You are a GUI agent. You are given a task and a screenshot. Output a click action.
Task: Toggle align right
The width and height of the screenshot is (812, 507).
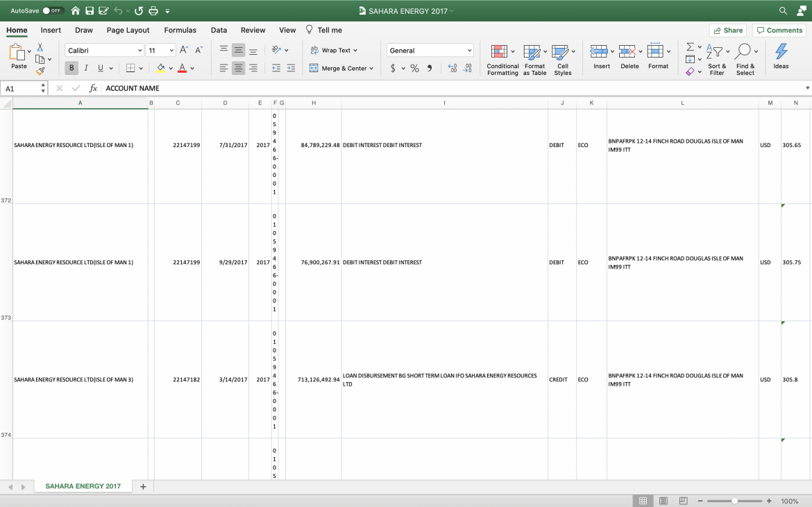(253, 68)
